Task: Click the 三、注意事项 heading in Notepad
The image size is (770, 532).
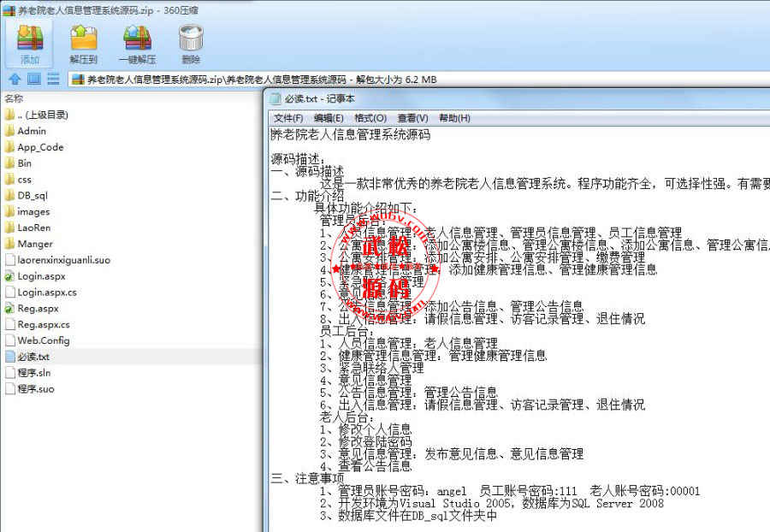Action: point(307,478)
